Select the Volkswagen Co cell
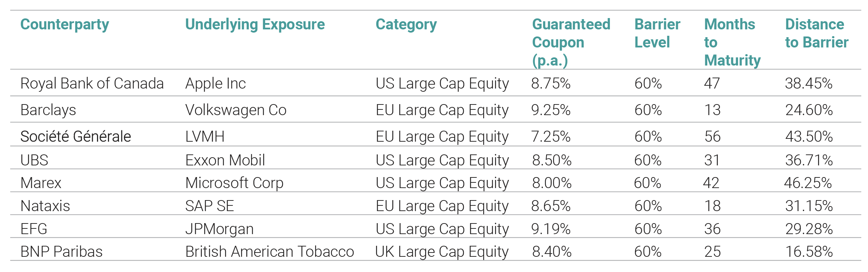Viewport: 868px width, 272px height. pos(236,110)
